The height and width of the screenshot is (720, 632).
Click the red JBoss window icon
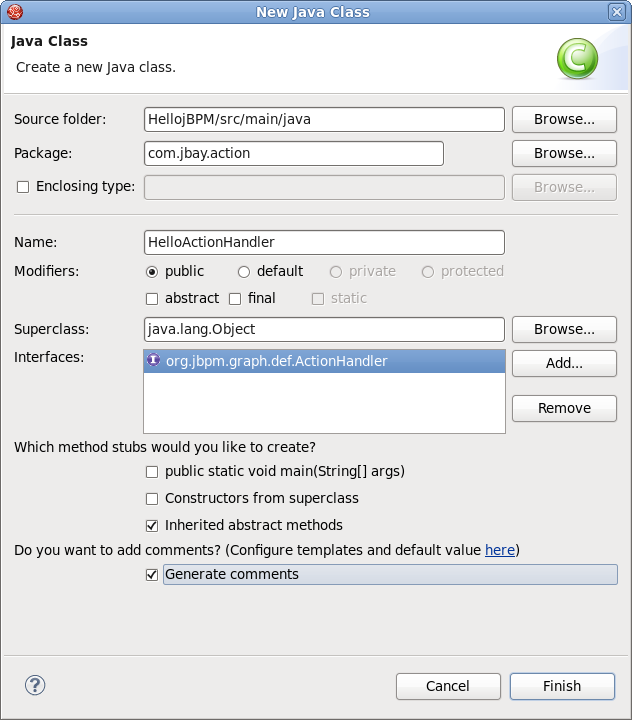point(15,12)
